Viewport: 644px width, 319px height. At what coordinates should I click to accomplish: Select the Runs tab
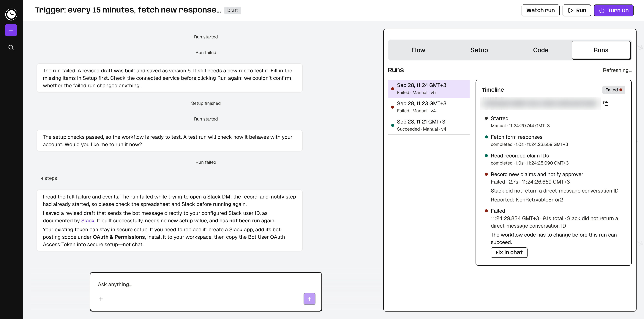(601, 50)
